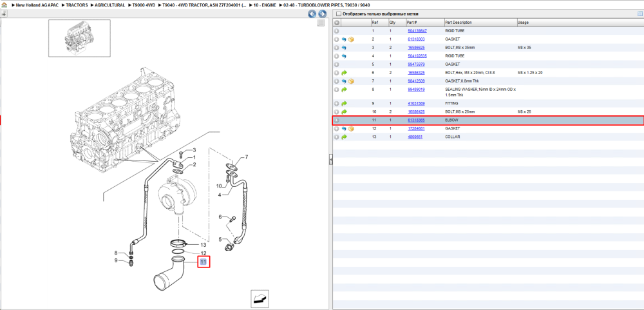
Task: Select callout 13 next to the collar
Action: coord(203,245)
